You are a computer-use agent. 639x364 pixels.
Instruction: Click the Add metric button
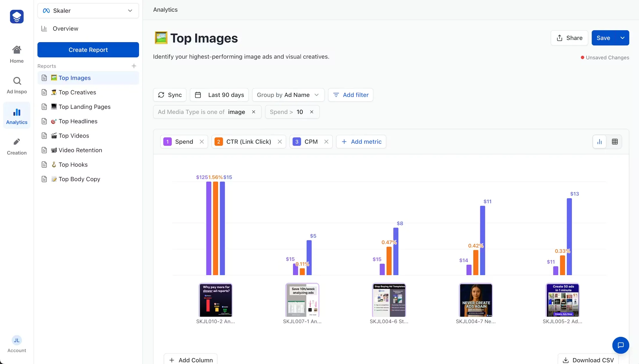[361, 142]
